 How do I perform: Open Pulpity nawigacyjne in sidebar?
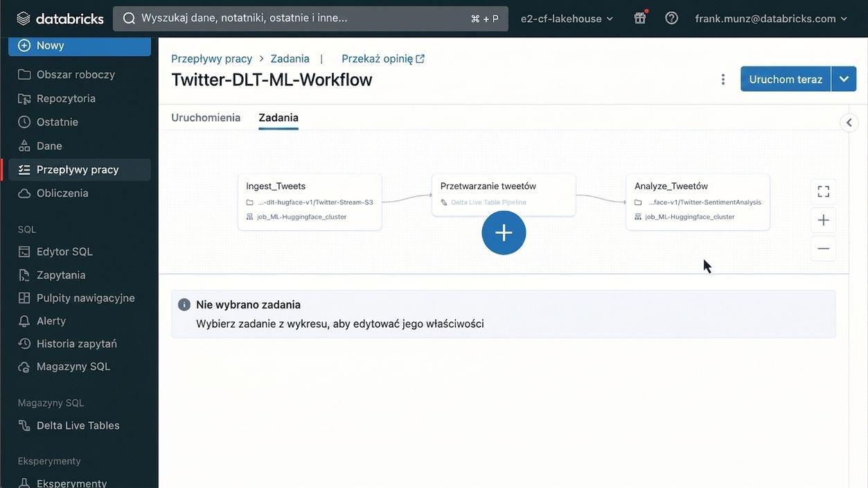[85, 298]
